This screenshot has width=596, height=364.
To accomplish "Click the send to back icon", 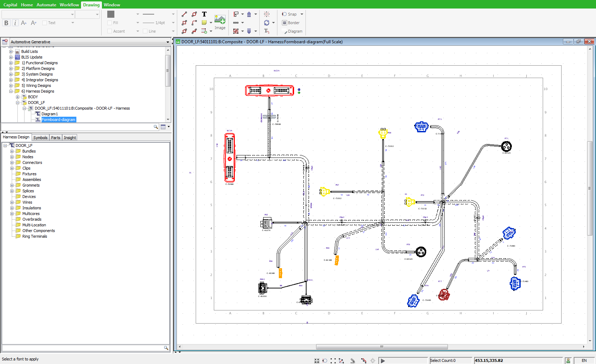I will point(249,31).
